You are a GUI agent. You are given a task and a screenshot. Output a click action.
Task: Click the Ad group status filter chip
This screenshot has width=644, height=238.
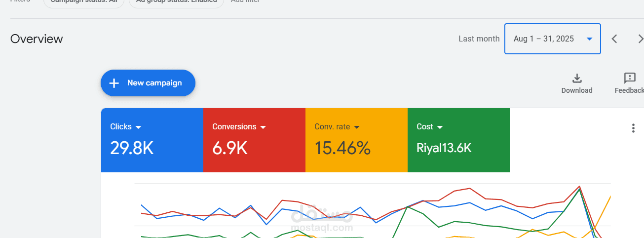click(176, 2)
